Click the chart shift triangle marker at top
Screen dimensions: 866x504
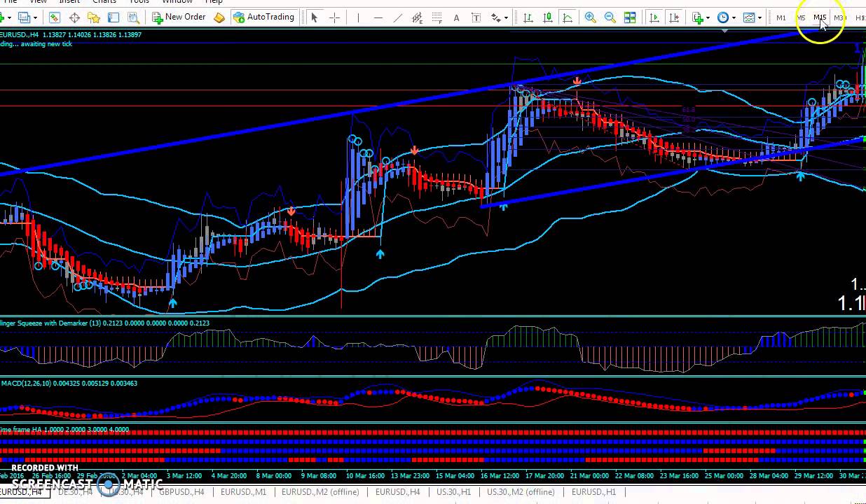pos(723,30)
